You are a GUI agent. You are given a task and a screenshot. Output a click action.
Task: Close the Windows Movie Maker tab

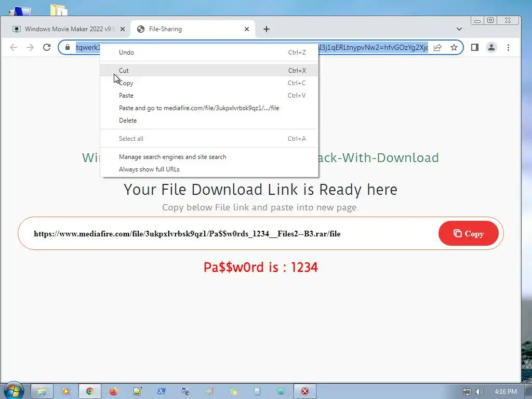(123, 29)
